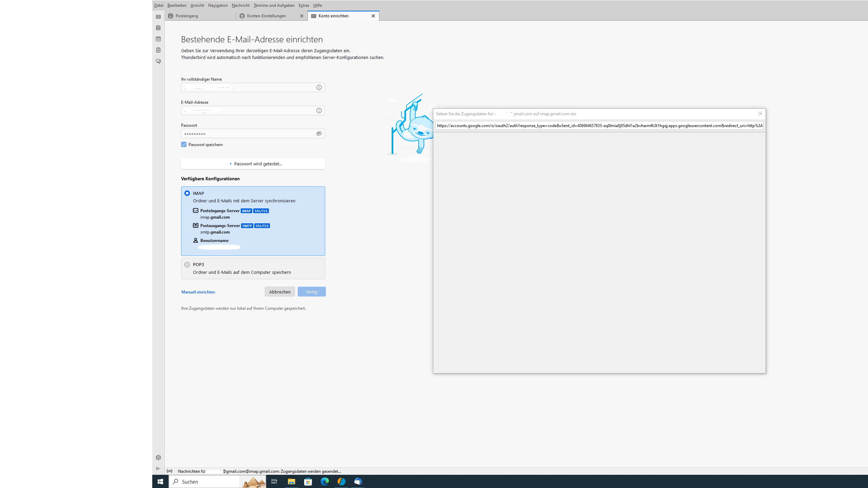Open Settings gear in spaces toolbar

158,457
